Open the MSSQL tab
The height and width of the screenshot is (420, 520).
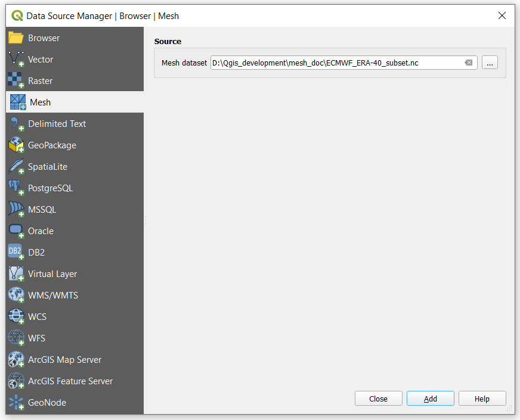tap(42, 210)
